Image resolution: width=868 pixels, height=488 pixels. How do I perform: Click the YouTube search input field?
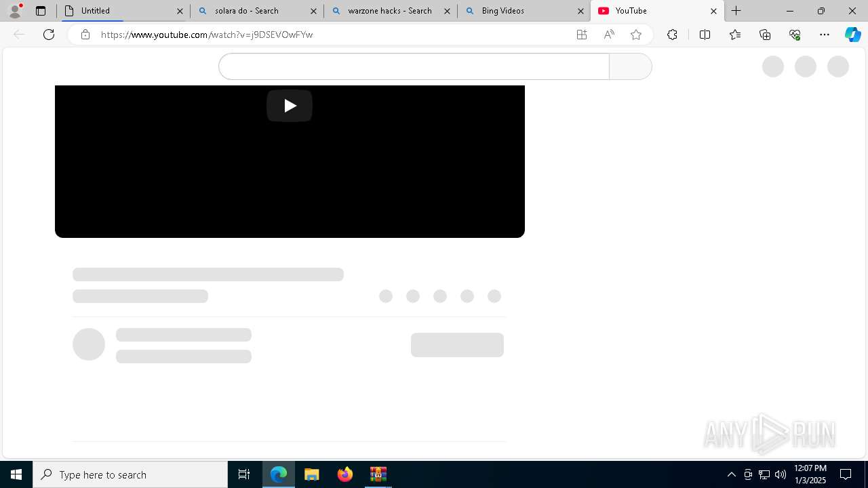(414, 66)
